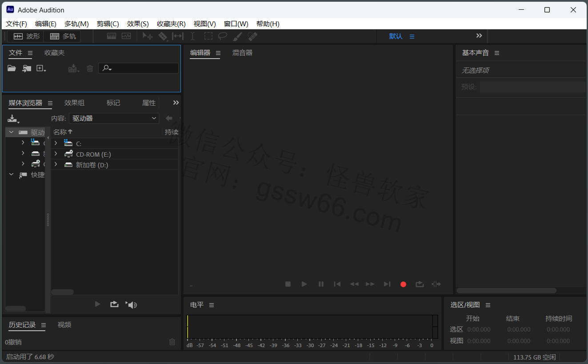
Task: Click the Fast Forward transport button
Action: point(370,284)
